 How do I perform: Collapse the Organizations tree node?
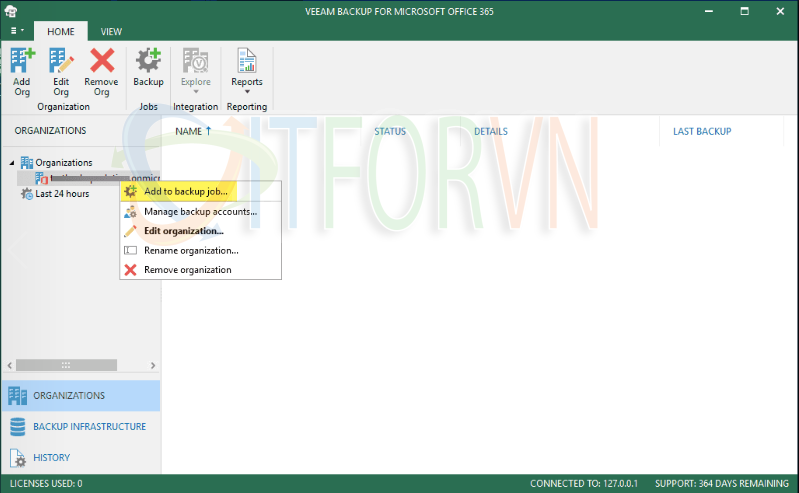[x=12, y=163]
